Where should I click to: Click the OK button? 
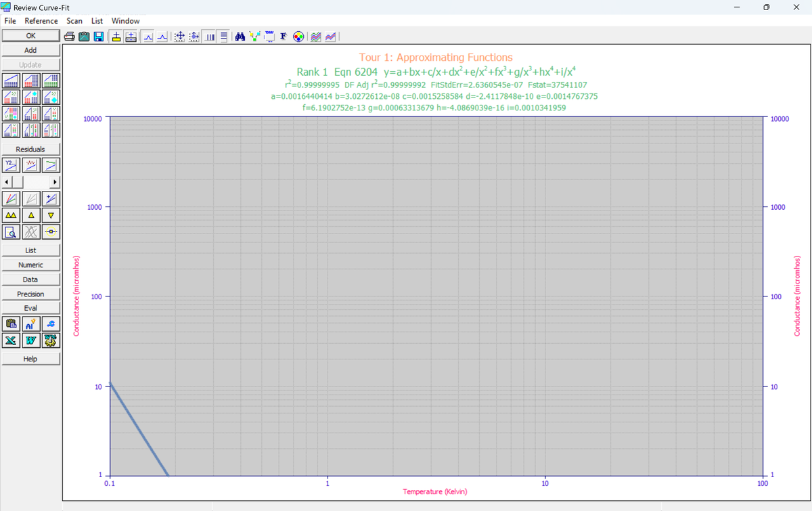coord(31,36)
